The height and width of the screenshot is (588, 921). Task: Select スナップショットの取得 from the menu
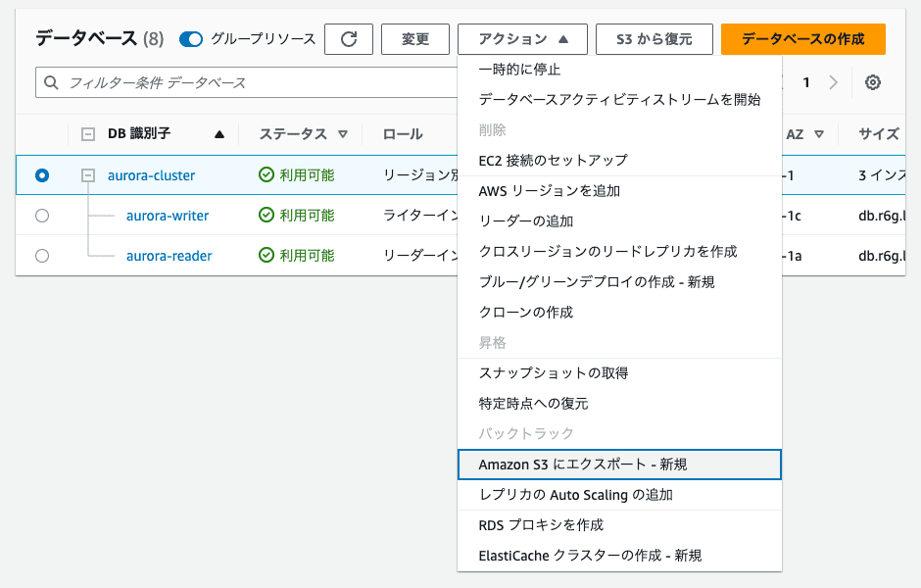pos(553,372)
